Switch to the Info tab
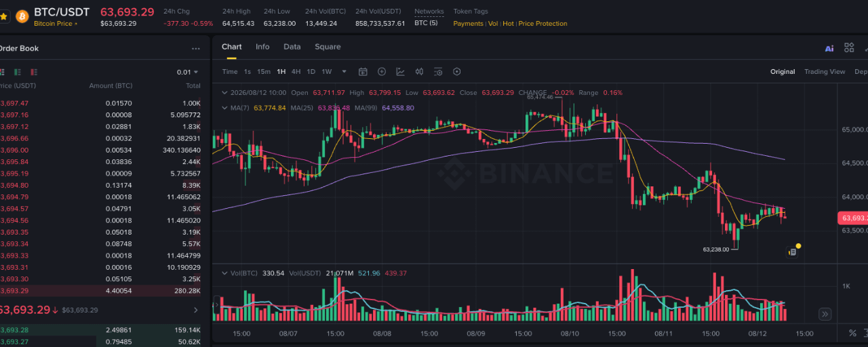Screen dimensions: 868x347 tap(262, 47)
